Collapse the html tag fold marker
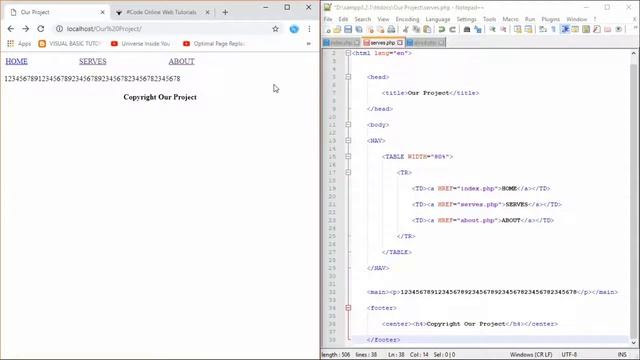Viewport: 640px width, 360px height. coord(348,53)
